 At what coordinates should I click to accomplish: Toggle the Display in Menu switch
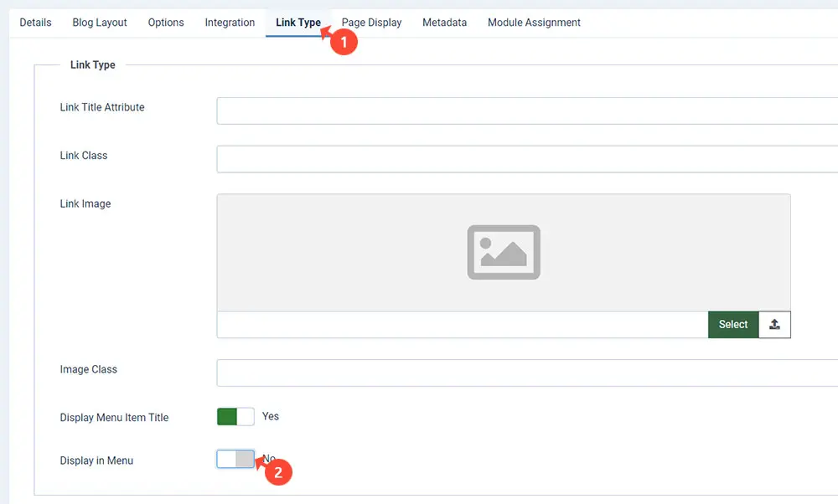point(235,459)
